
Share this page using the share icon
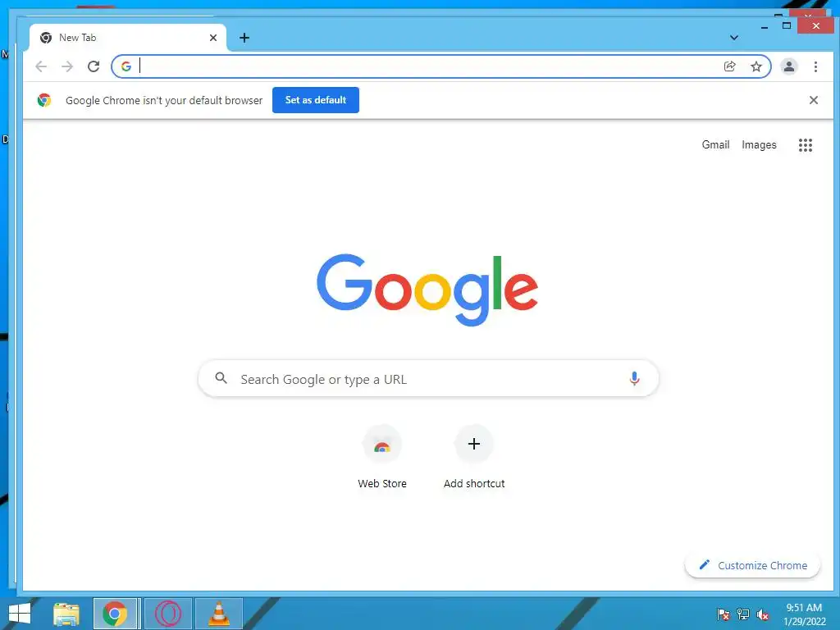click(x=729, y=66)
